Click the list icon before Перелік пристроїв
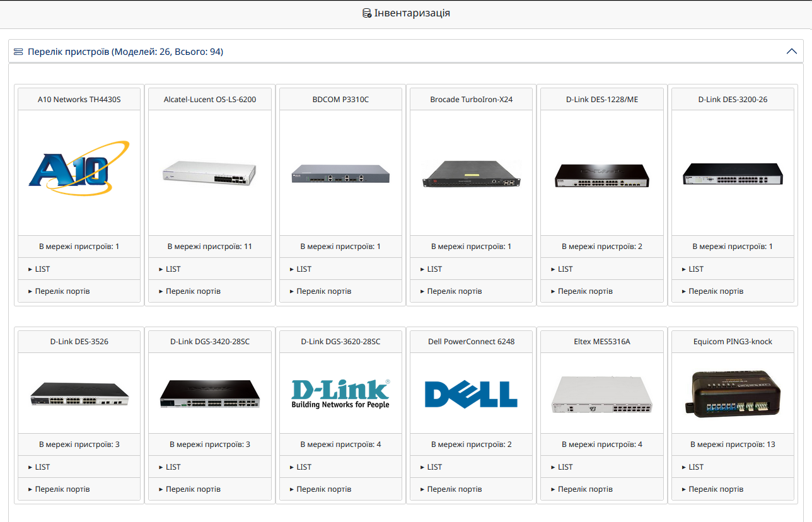The width and height of the screenshot is (812, 522). (x=18, y=52)
